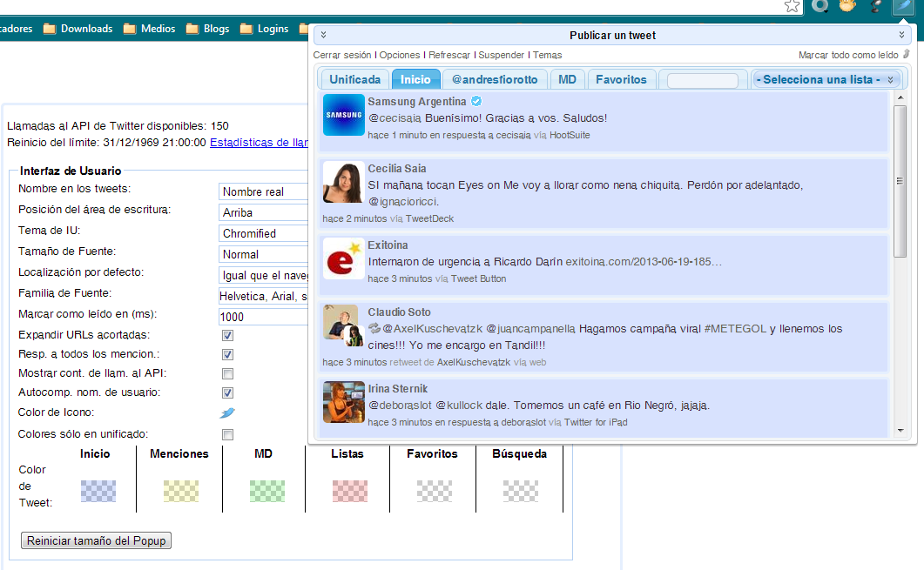Viewport: 924px width, 570px height.
Task: Switch to the MD tab
Action: (x=568, y=79)
